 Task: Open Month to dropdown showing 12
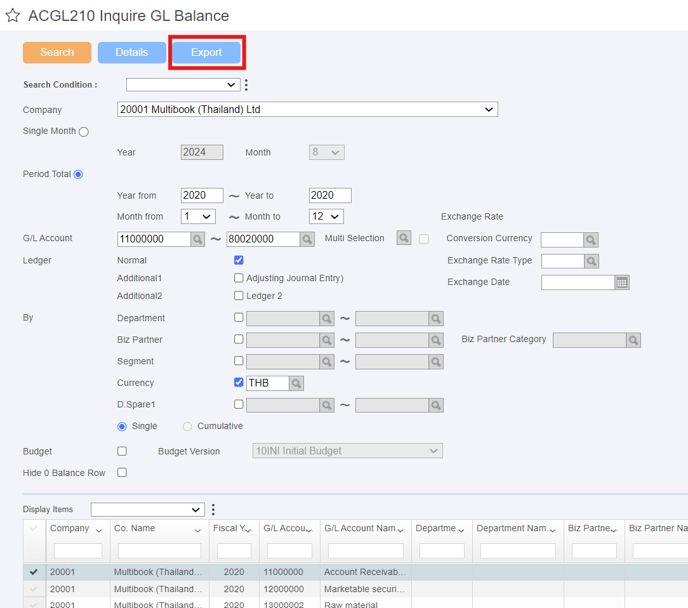point(326,216)
